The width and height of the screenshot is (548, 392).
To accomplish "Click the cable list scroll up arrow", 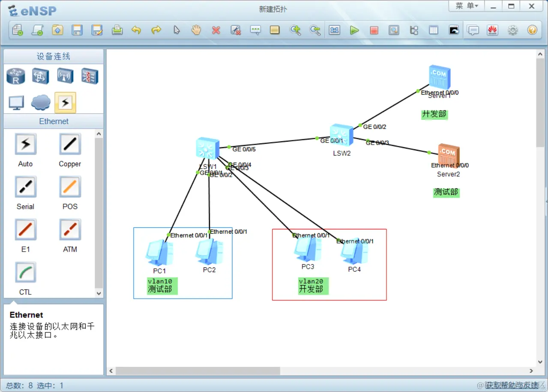I will tap(99, 134).
